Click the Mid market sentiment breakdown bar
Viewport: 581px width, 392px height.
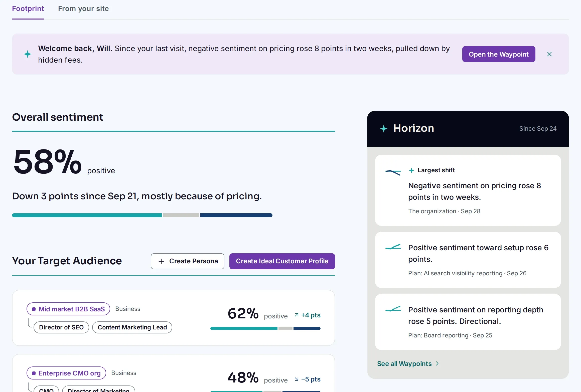point(265,328)
